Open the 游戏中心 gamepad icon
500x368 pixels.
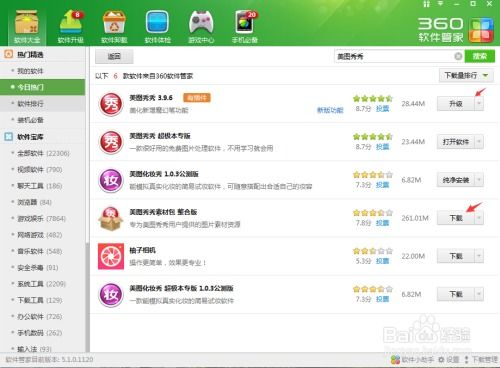pyautogui.click(x=201, y=22)
